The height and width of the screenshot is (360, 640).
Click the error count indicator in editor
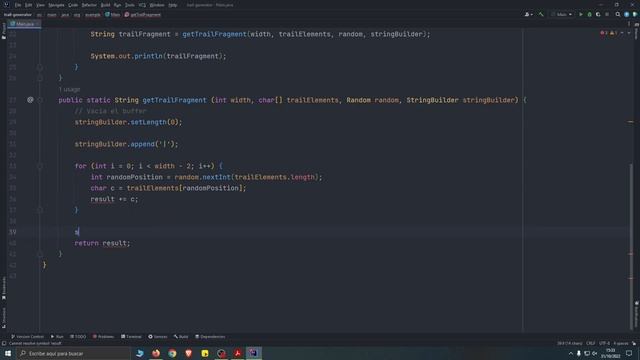[604, 33]
